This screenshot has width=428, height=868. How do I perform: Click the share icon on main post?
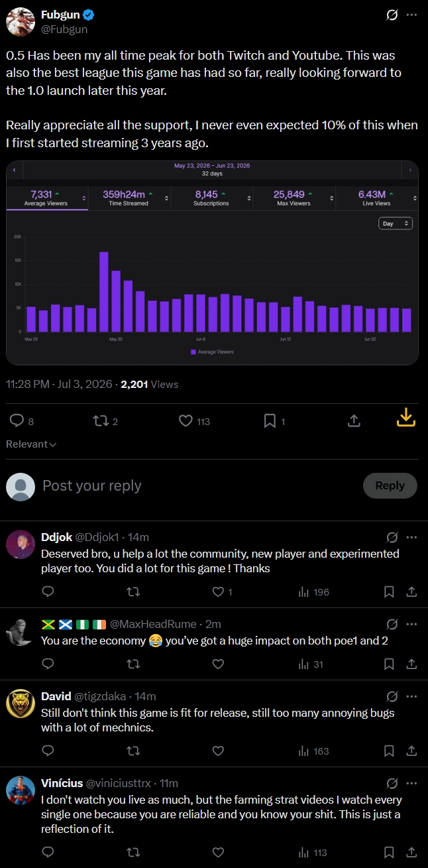[x=354, y=421]
